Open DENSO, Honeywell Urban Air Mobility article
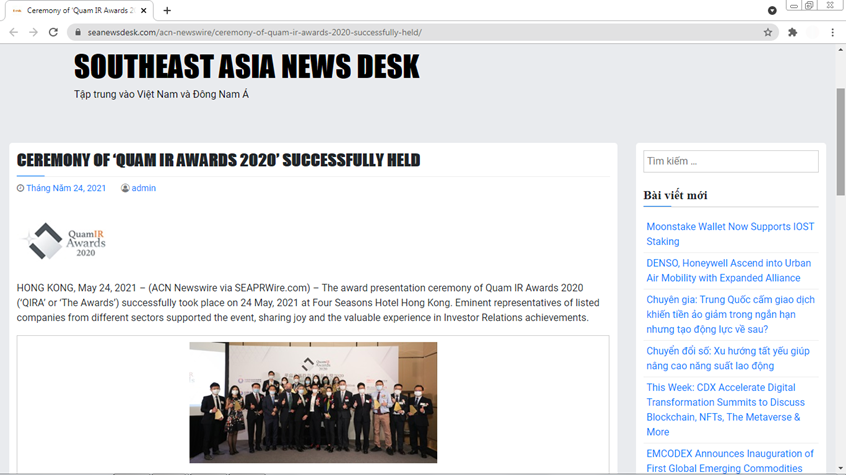 pyautogui.click(x=728, y=270)
